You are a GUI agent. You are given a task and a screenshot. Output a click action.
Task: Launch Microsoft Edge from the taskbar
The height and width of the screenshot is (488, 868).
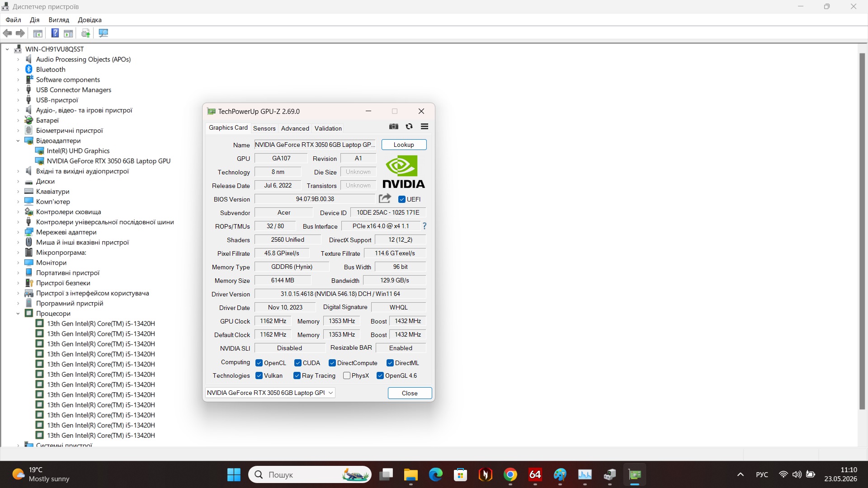coord(436,474)
